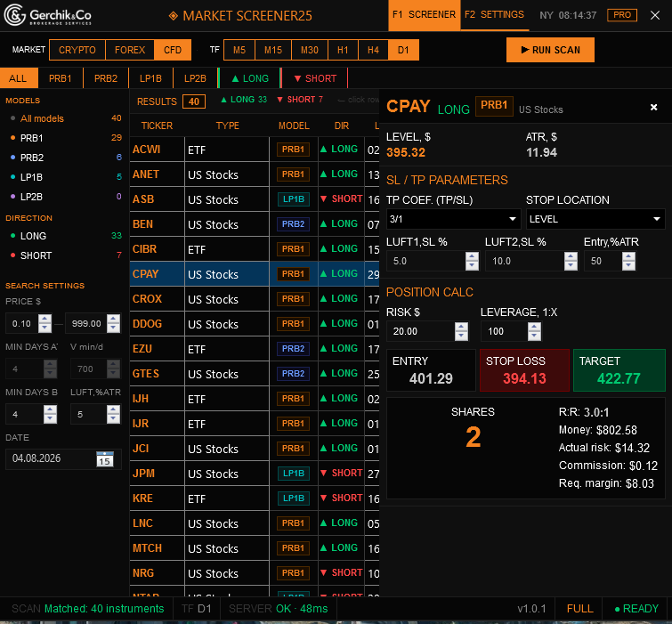Select the DDOG row
The height and width of the screenshot is (624, 672).
point(255,324)
